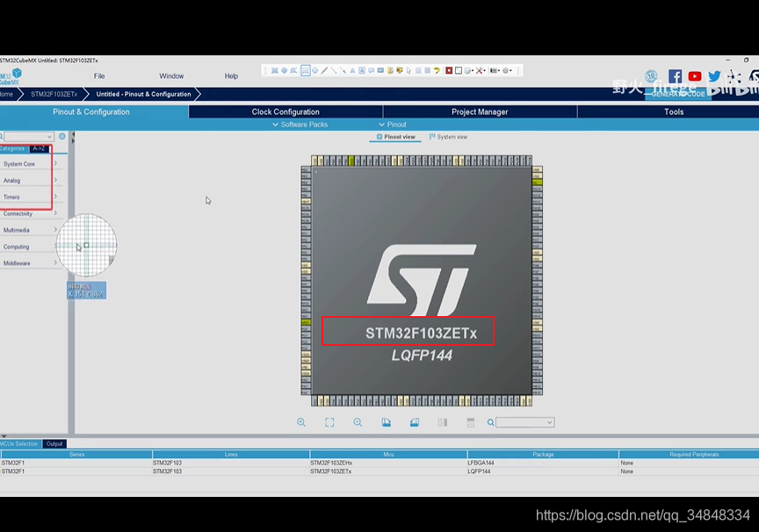The image size is (759, 532).
Task: Open the categories settings gear icon
Action: coord(62,136)
